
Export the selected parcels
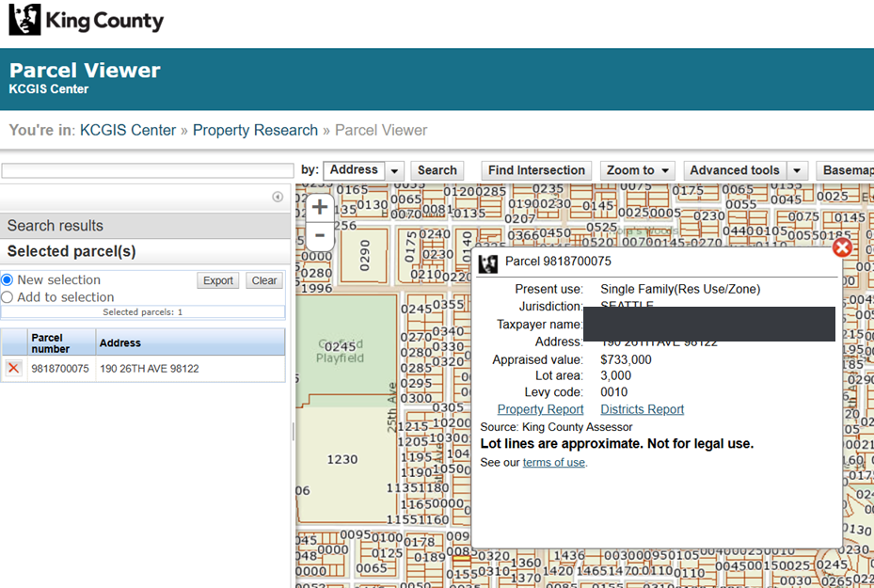(218, 280)
